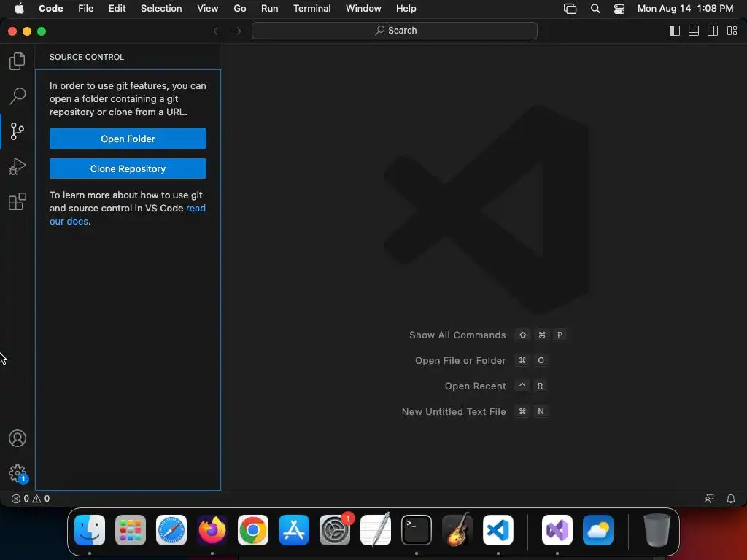Open the App Store from the Dock
This screenshot has width=747, height=560.
[294, 530]
